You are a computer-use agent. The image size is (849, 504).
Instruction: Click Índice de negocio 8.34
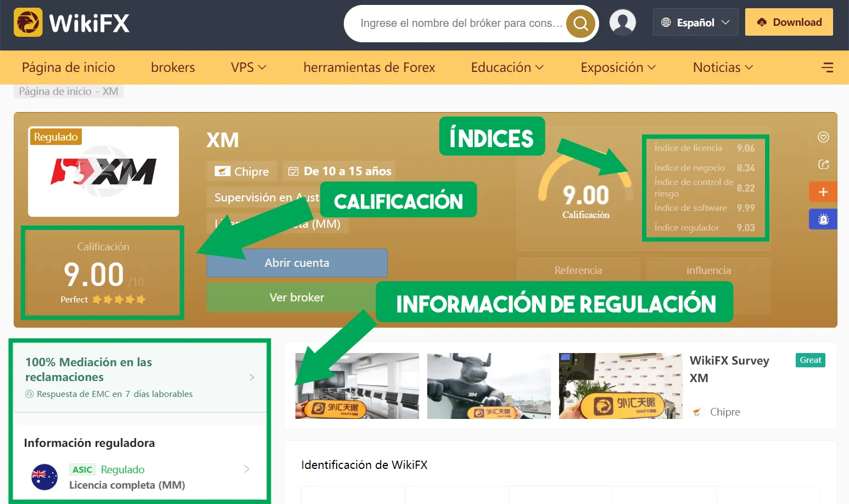(x=705, y=168)
